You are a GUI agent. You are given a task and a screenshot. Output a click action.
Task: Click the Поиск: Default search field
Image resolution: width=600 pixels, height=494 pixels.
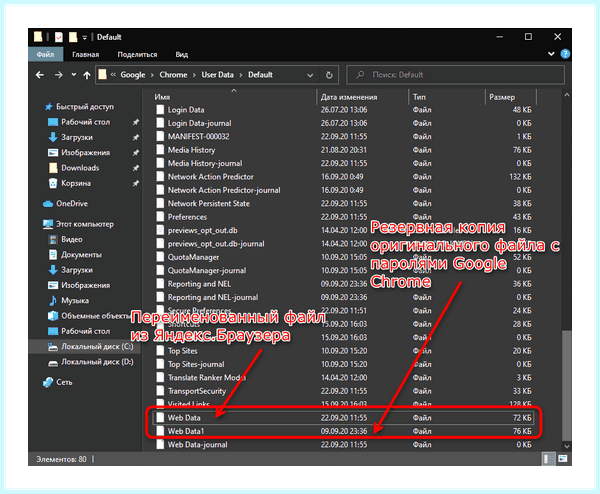(x=455, y=75)
